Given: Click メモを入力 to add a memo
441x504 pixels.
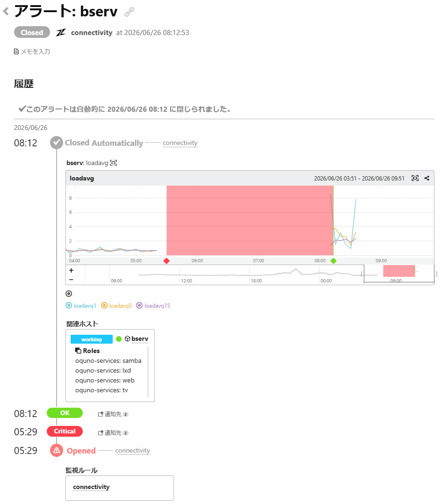Looking at the screenshot, I should (x=32, y=51).
